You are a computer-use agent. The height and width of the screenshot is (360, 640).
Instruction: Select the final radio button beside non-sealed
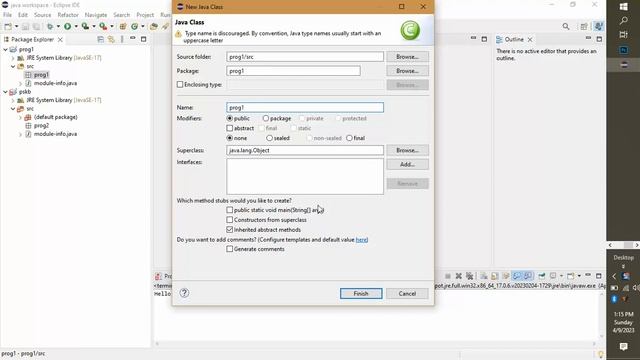pos(349,138)
